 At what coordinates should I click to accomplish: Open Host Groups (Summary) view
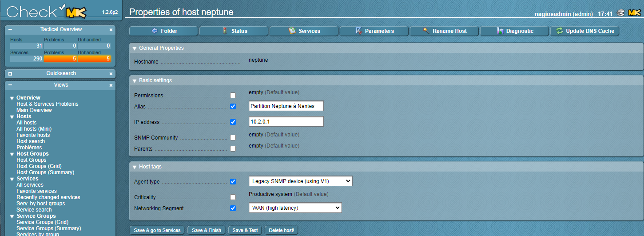point(45,172)
